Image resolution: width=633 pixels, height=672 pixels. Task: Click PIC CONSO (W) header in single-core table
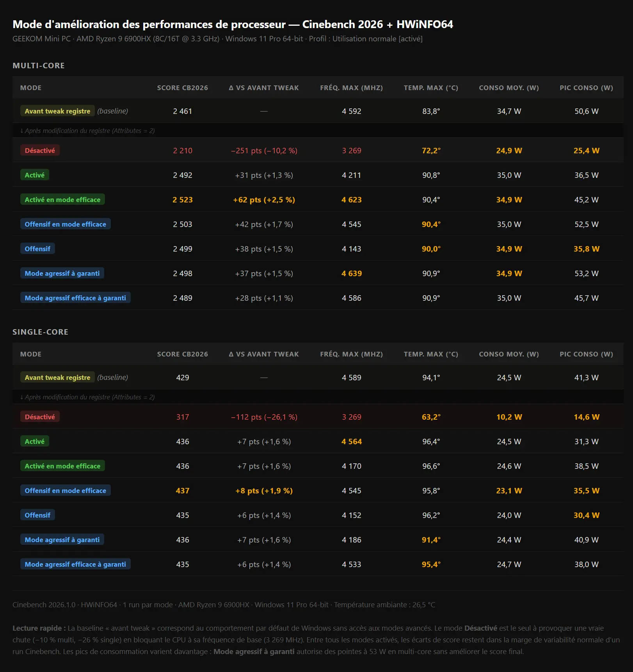586,354
